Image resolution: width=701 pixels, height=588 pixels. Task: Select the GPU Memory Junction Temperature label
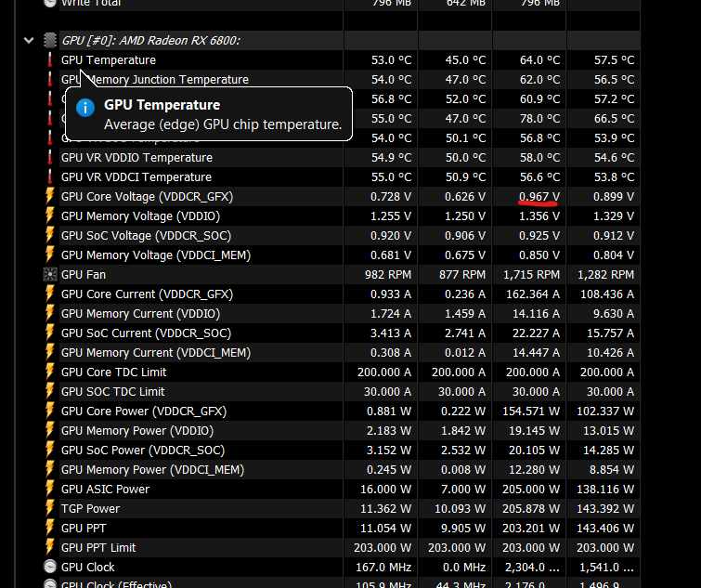(x=155, y=80)
